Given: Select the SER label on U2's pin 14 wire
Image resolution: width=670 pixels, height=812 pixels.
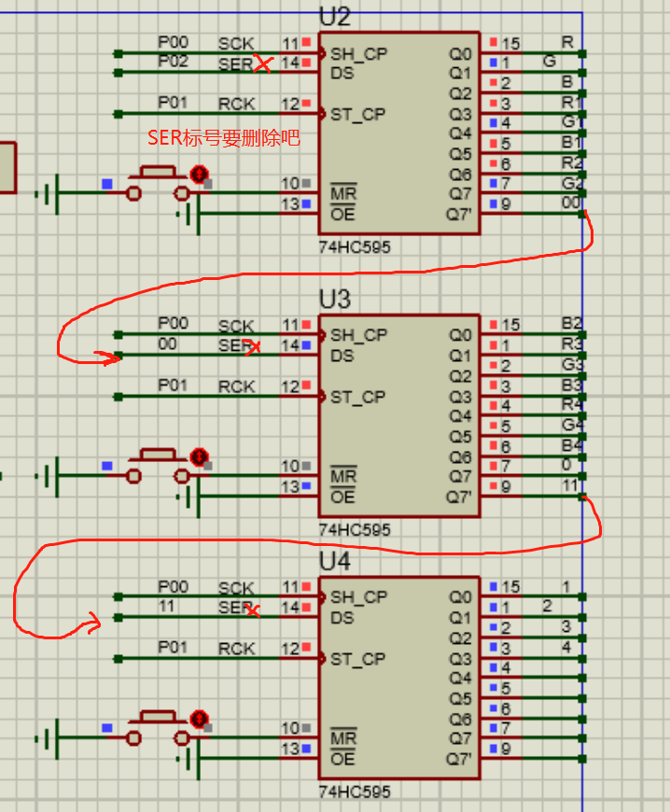Looking at the screenshot, I should 235,64.
